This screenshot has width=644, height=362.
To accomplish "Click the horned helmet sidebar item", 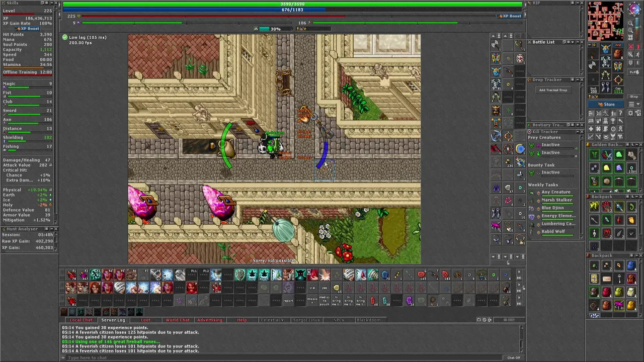I will pyautogui.click(x=496, y=110).
